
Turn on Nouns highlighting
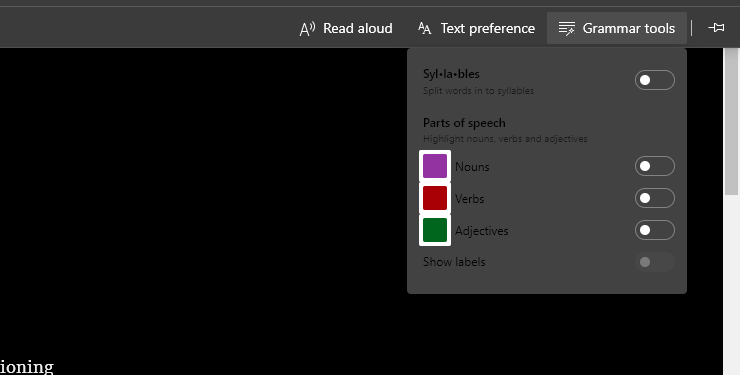(x=655, y=166)
